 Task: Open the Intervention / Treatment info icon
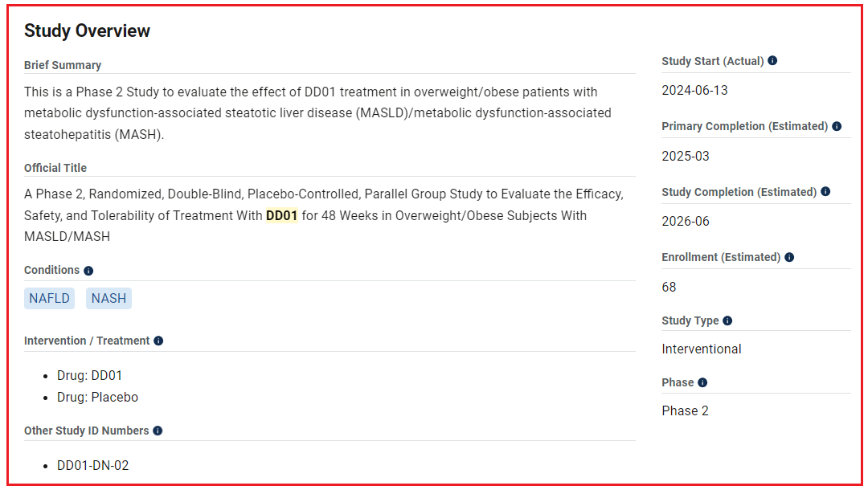point(158,341)
